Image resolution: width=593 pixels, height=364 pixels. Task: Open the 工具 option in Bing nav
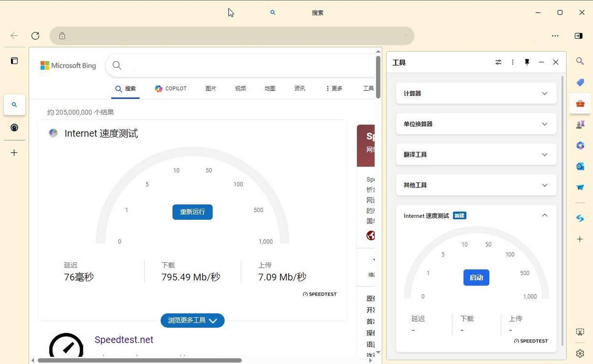(368, 89)
